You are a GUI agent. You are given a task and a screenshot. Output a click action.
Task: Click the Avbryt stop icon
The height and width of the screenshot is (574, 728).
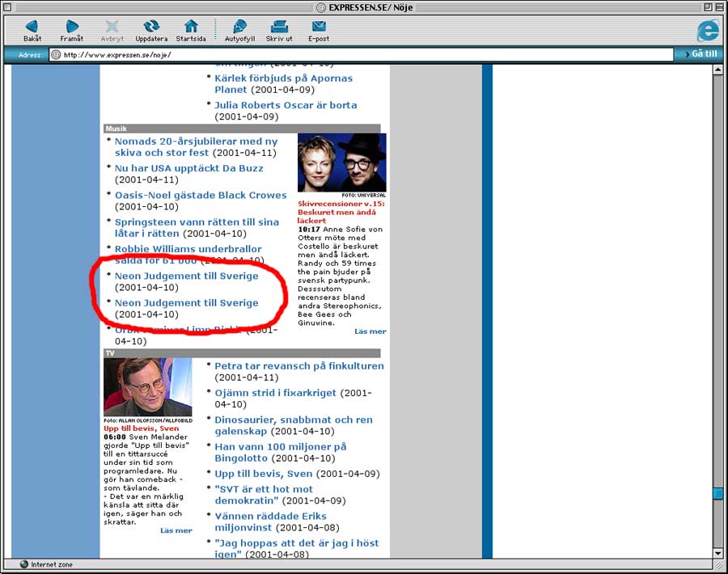coord(112,27)
